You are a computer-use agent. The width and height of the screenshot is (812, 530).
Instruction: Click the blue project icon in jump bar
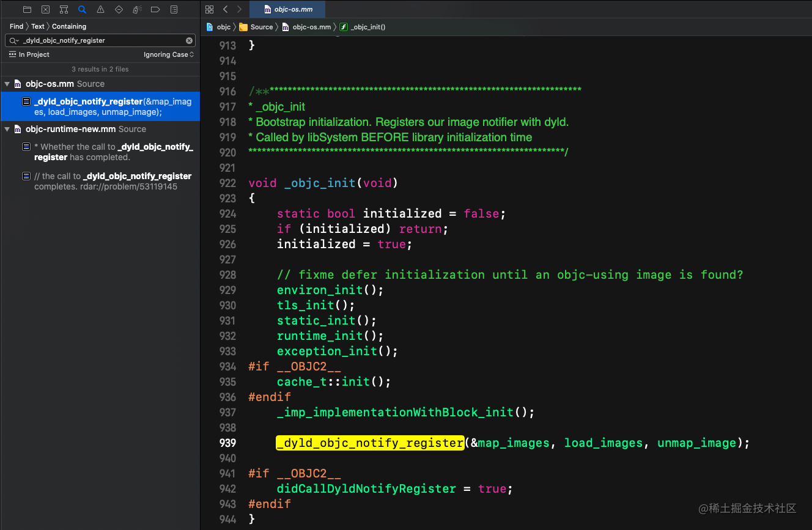210,27
